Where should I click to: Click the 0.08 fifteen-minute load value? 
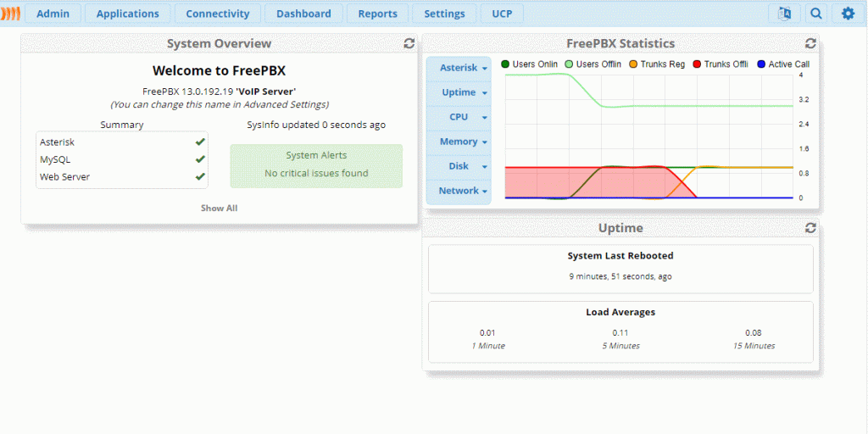click(754, 332)
